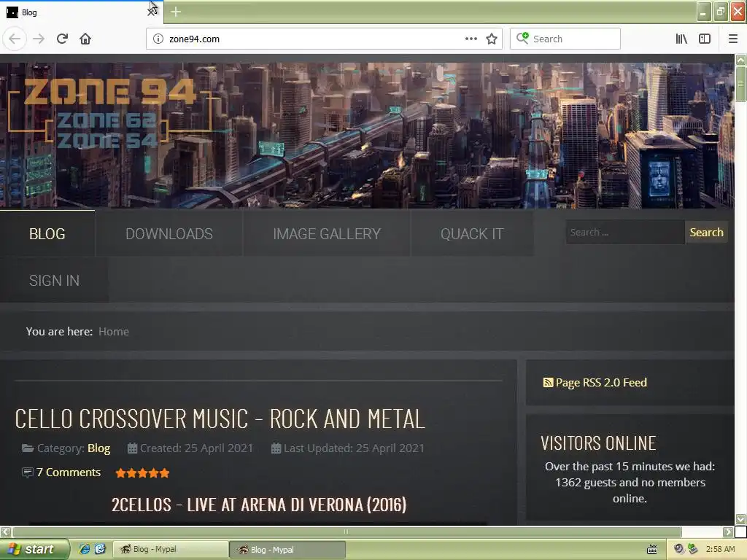Open the DOWNLOADS navigation item
The width and height of the screenshot is (747, 560).
(x=169, y=234)
